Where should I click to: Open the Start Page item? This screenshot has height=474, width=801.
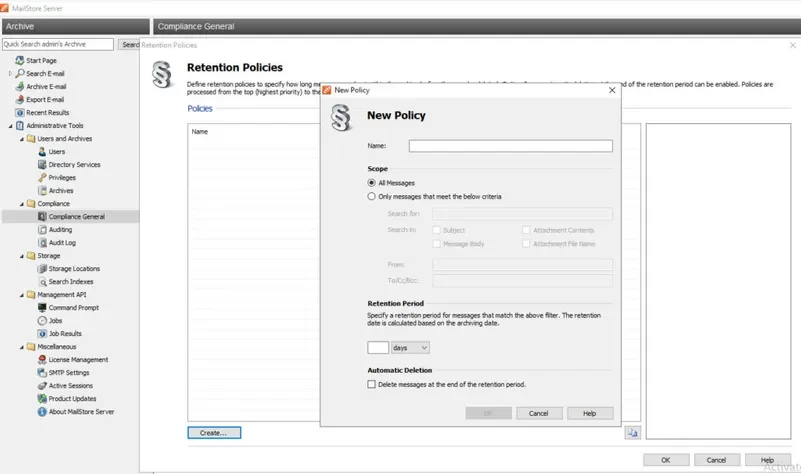click(x=41, y=61)
